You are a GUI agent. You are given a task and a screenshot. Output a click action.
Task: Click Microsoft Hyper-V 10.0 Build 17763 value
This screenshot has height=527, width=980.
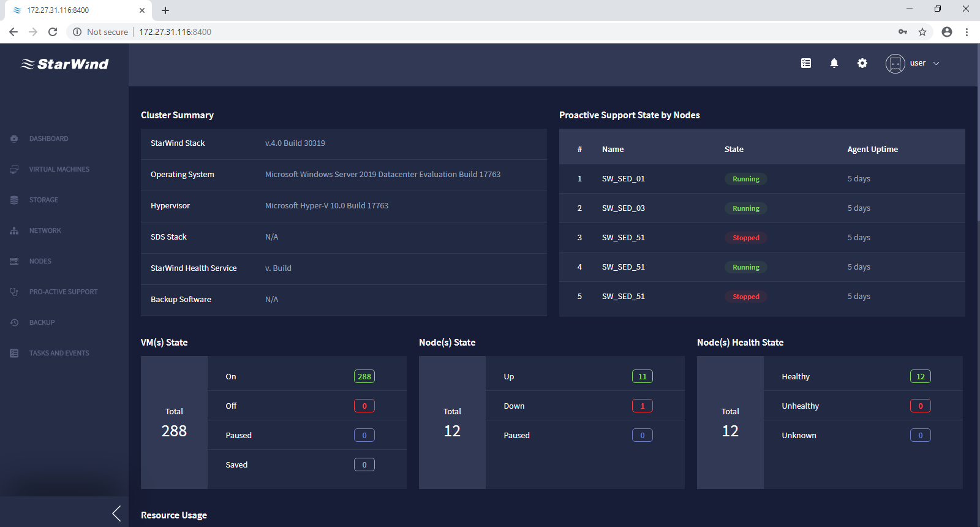click(326, 206)
